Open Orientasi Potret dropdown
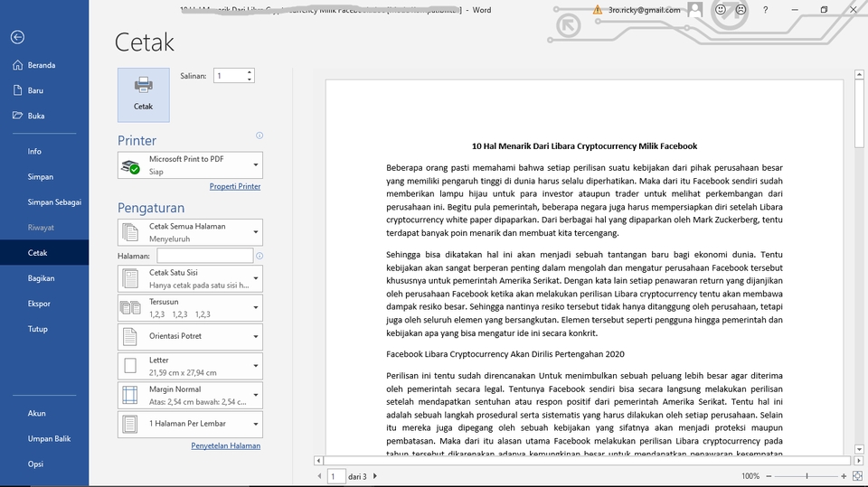The image size is (868, 487). [x=190, y=336]
